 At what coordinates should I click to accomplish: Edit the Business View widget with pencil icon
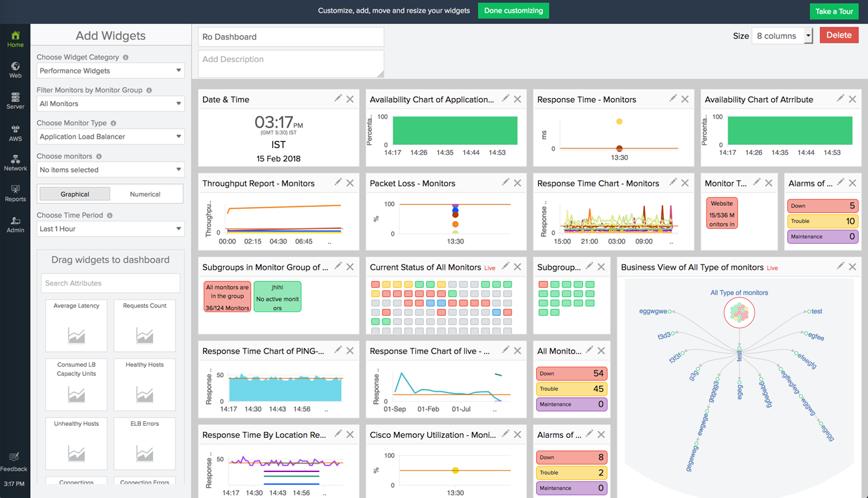840,266
